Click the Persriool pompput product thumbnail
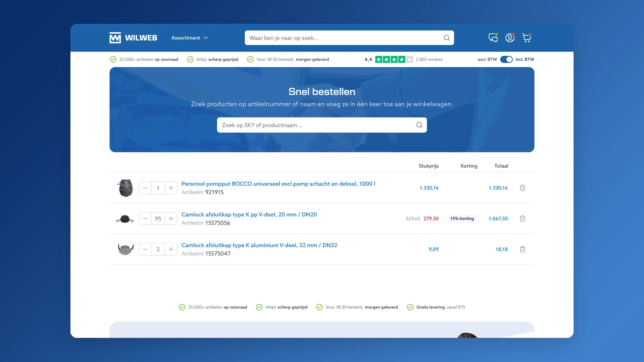Image resolution: width=644 pixels, height=362 pixels. [125, 188]
